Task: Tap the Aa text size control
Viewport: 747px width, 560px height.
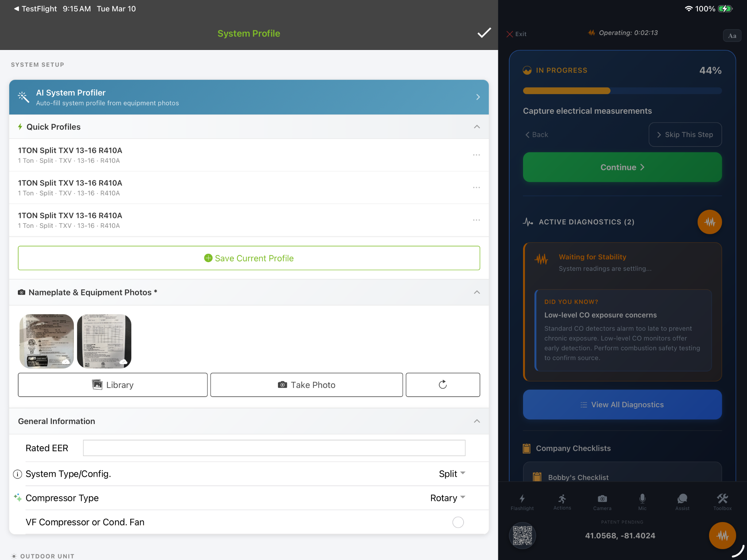Action: point(732,35)
